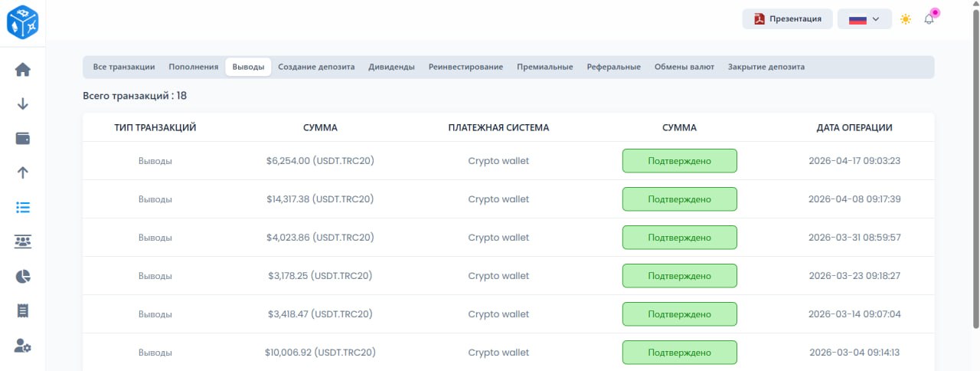Click the cube logo in the corner
Viewport: 980px width, 371px height.
pos(22,22)
